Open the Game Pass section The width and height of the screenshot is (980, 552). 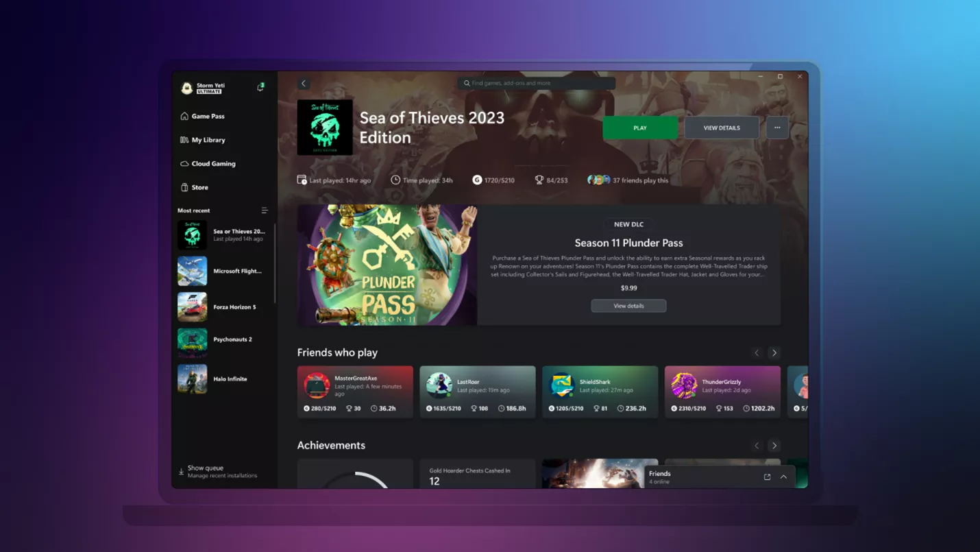point(207,117)
